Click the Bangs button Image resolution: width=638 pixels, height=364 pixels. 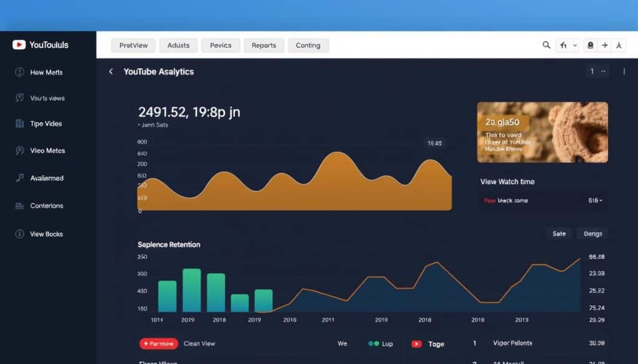[593, 233]
